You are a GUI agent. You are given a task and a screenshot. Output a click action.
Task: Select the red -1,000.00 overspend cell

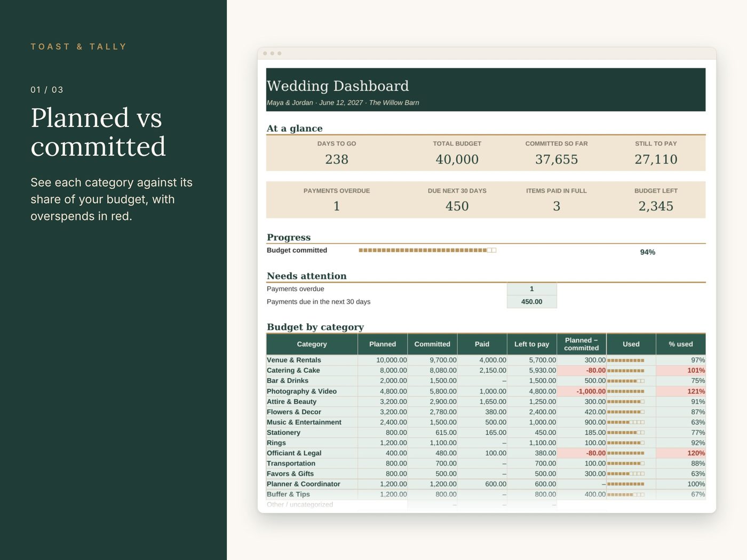pos(582,391)
